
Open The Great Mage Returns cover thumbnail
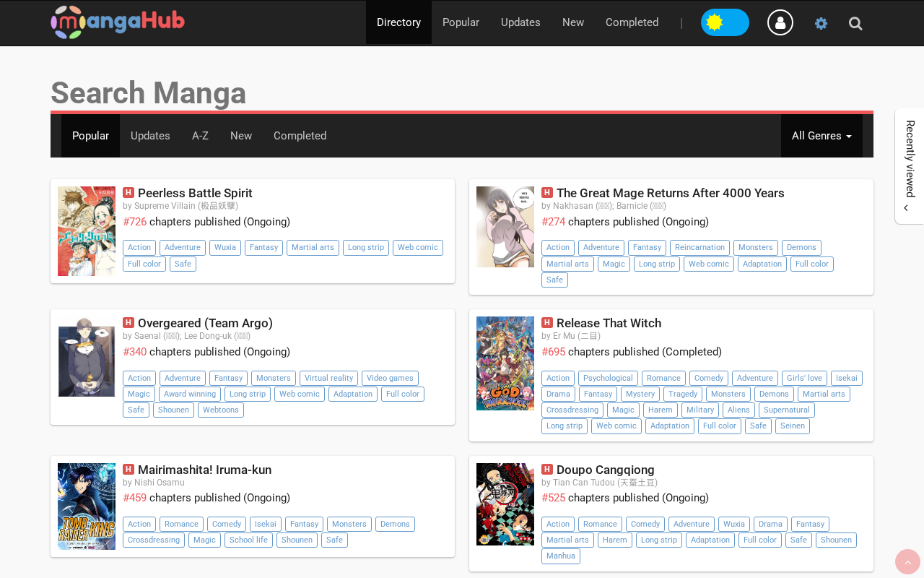click(505, 227)
